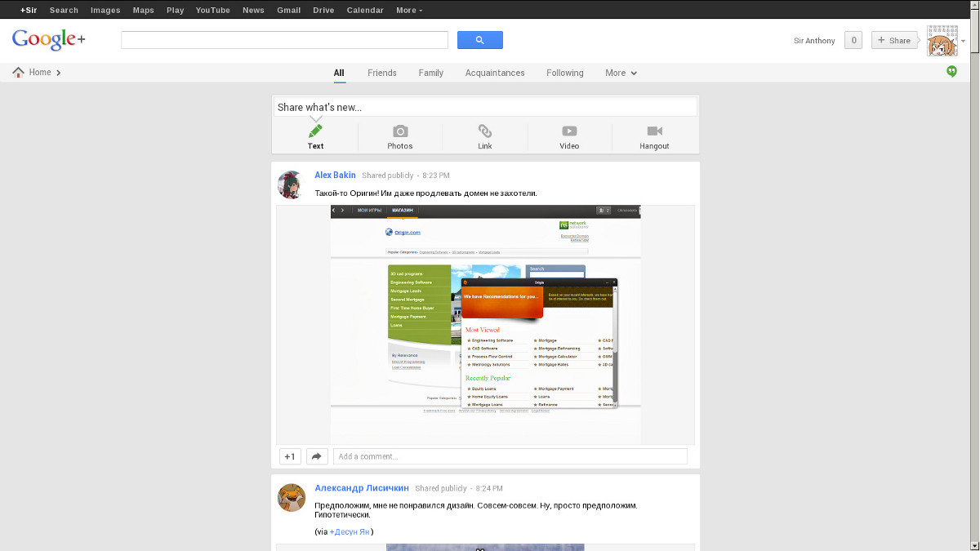Open the 8:24 PM post timestamp
The height and width of the screenshot is (551, 980).
[489, 488]
